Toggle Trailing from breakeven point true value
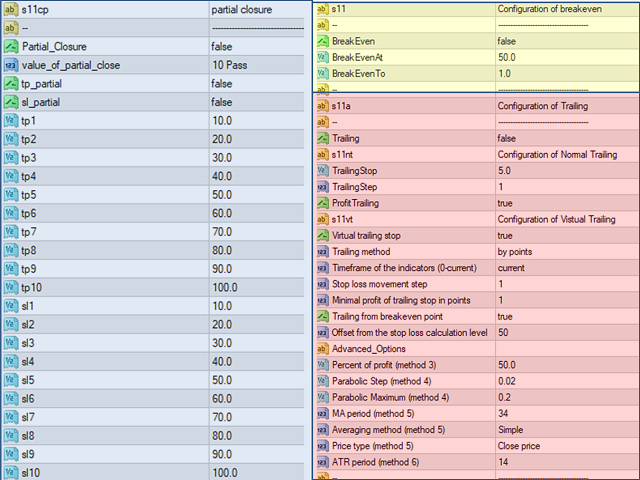This screenshot has height=480, width=640. click(x=505, y=316)
